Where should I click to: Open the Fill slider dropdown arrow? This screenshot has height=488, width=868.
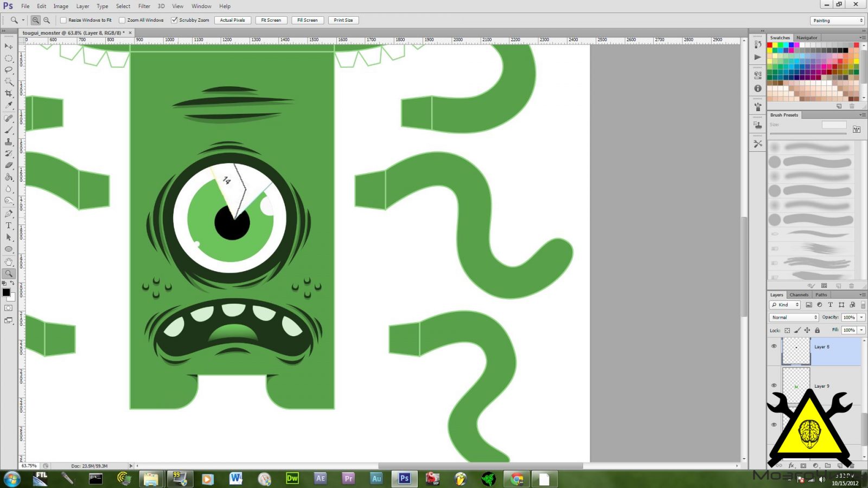(861, 330)
